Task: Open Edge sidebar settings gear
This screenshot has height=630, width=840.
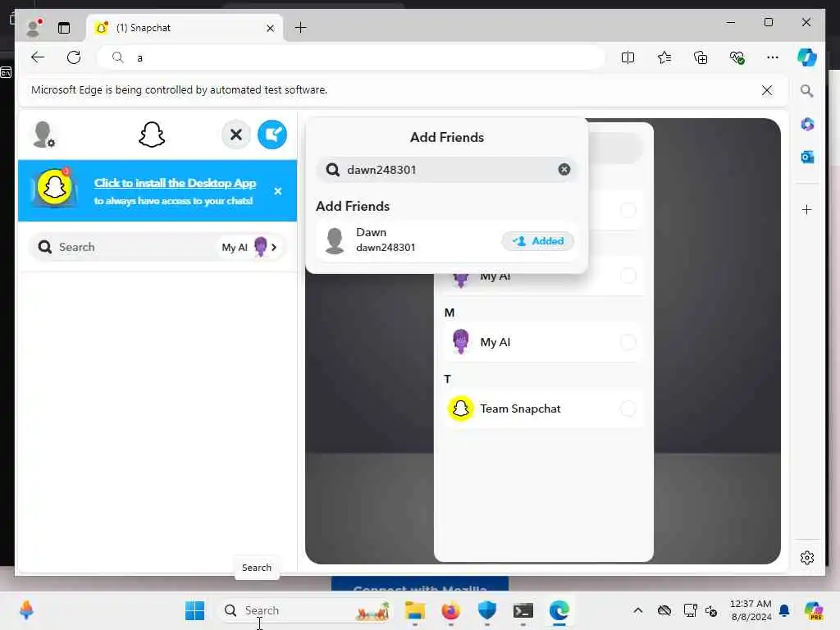Action: [807, 558]
